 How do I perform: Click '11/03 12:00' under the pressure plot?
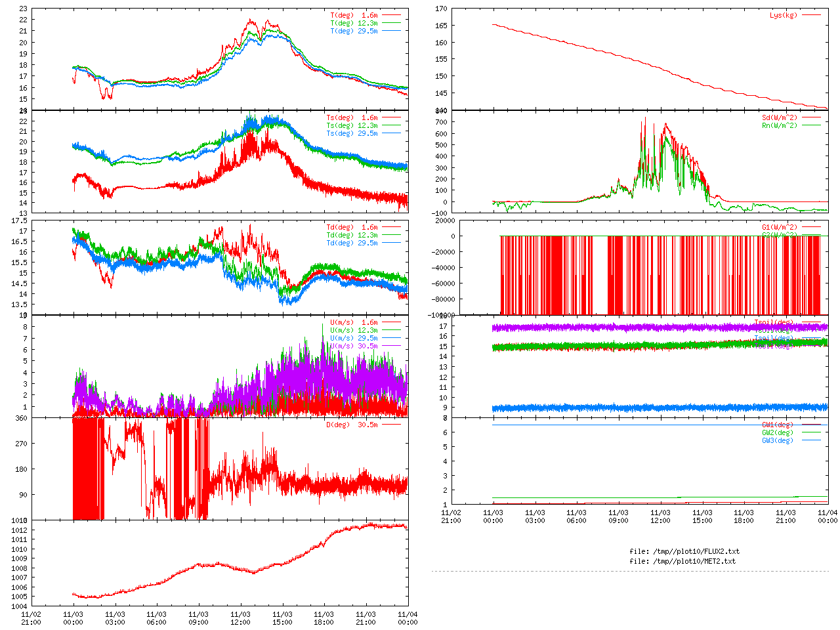(x=240, y=618)
